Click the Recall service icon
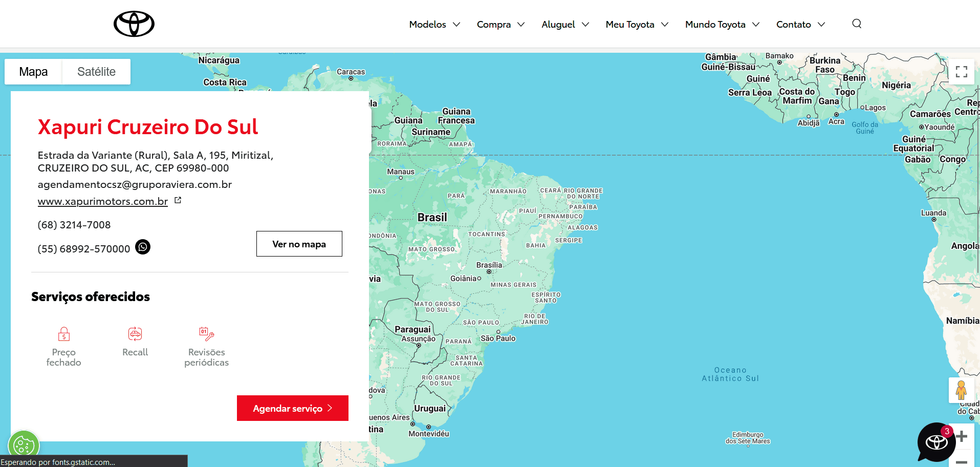 135,334
